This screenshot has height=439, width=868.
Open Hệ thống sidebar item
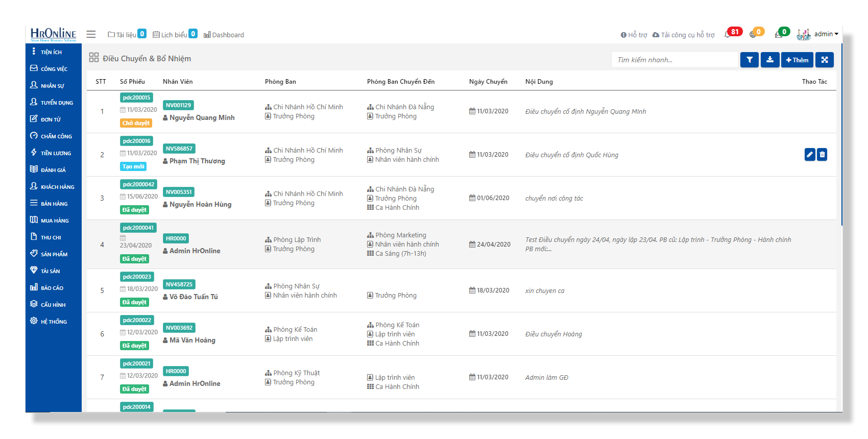tap(53, 321)
